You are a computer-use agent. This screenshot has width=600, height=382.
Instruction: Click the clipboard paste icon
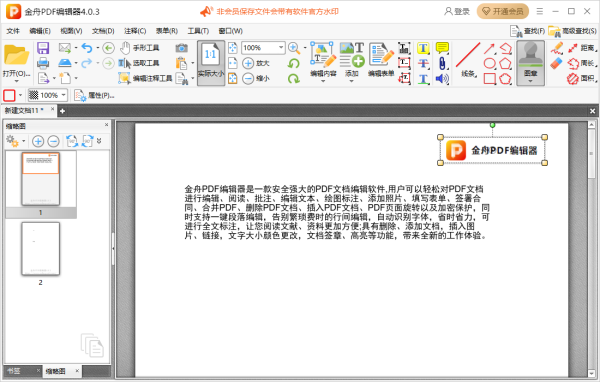point(181,63)
